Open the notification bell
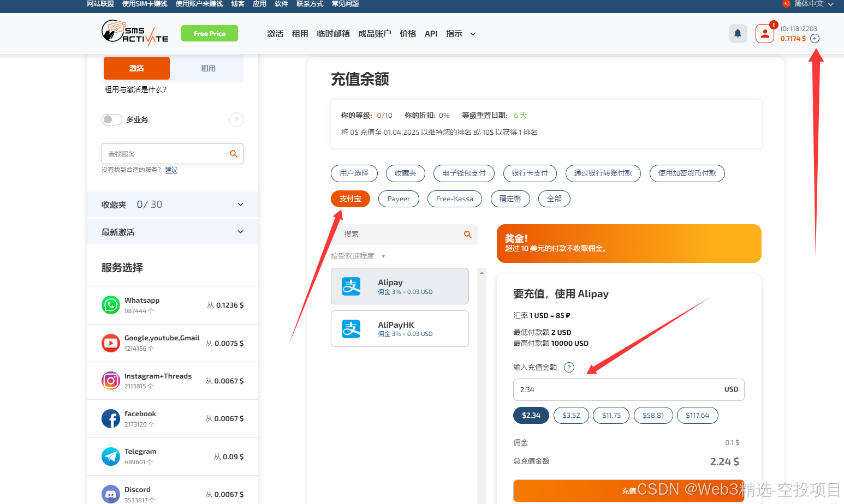The width and height of the screenshot is (844, 504). click(738, 33)
